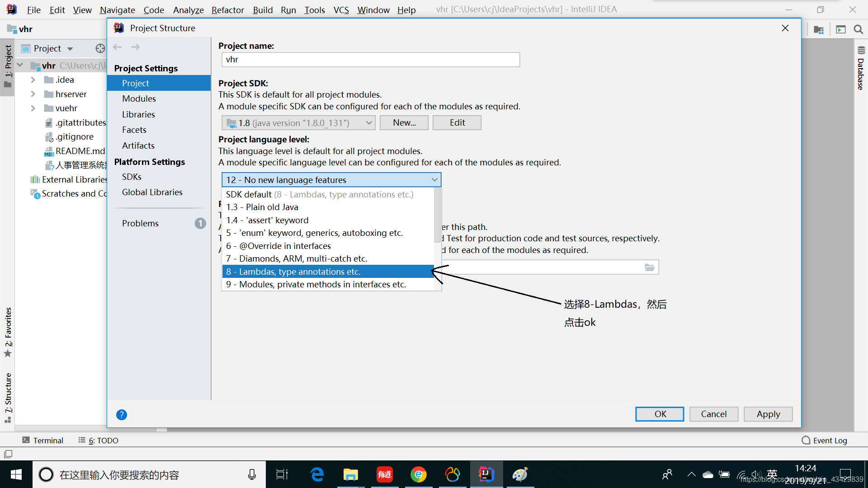The height and width of the screenshot is (488, 868).
Task: Expand the vuehr folder
Action: point(33,108)
